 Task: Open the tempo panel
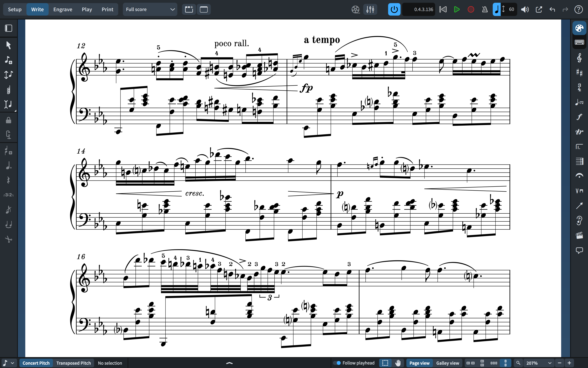(x=579, y=102)
